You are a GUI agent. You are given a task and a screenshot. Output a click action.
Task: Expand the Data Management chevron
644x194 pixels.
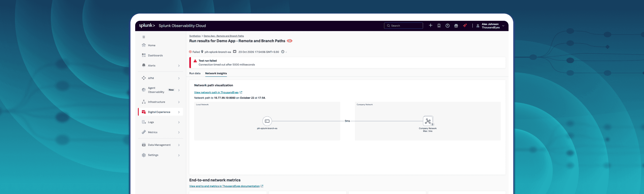179,145
